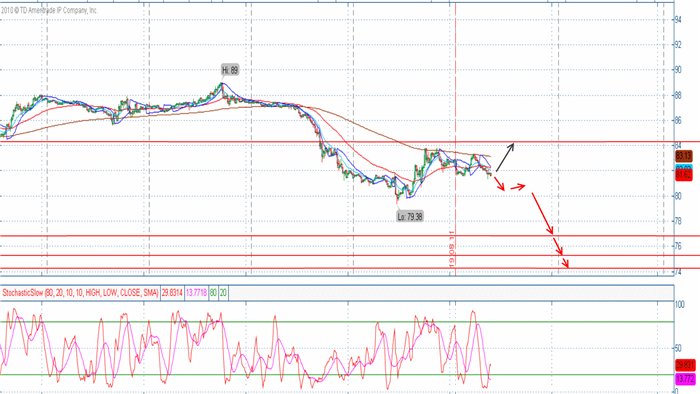
Task: Click the green 20 oversold level box
Action: (223, 293)
